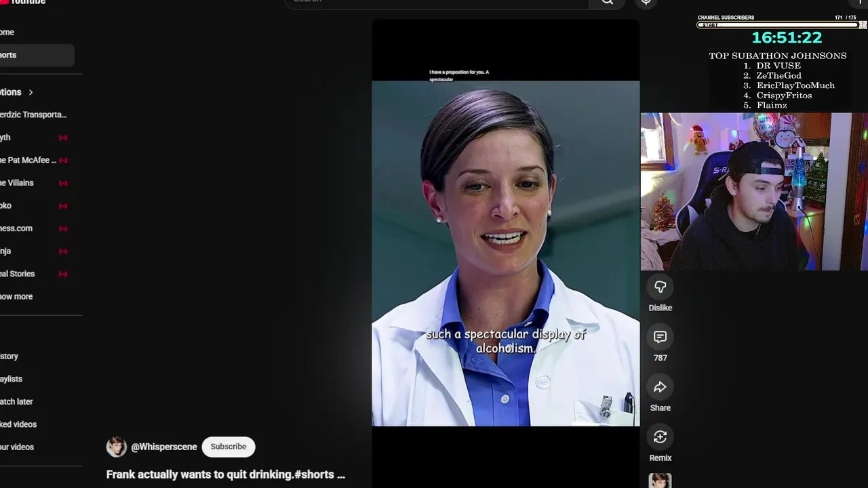Open the Remix icon
This screenshot has width=868, height=488.
660,437
